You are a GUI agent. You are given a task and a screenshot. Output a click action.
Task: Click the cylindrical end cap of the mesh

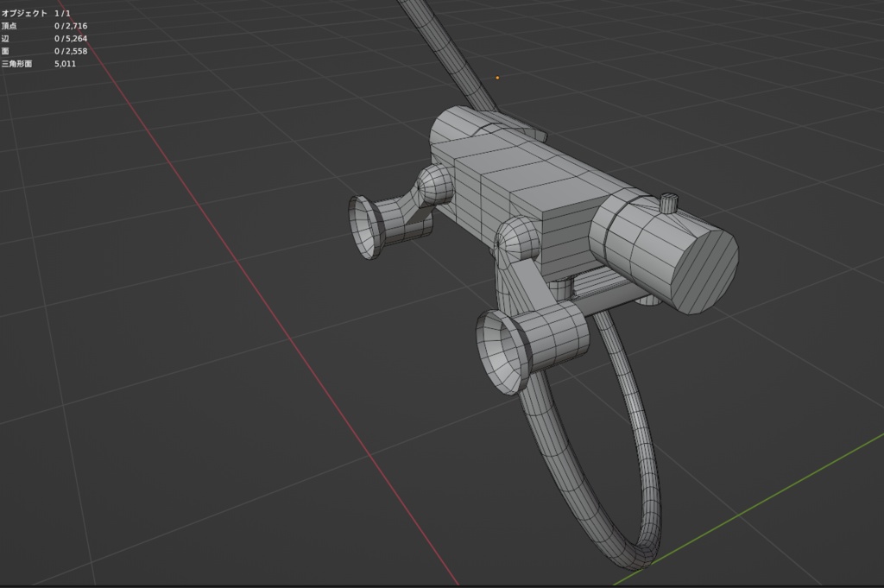coord(706,270)
